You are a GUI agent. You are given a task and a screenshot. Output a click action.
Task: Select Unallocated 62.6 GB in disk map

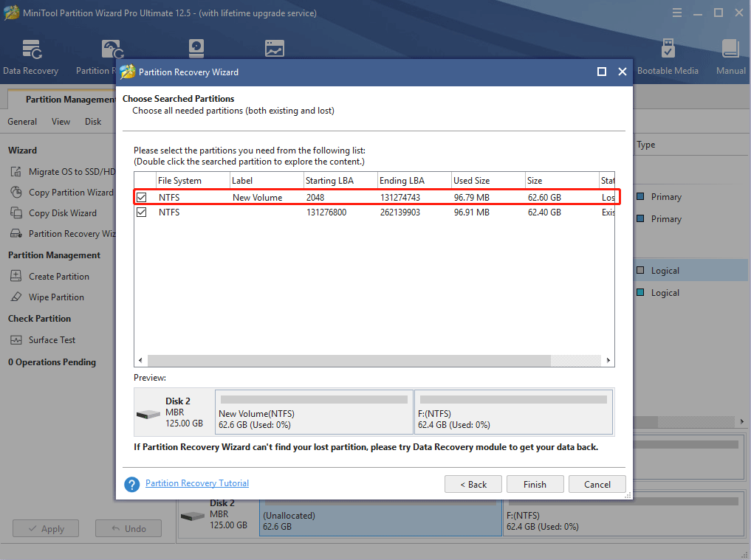pos(380,517)
